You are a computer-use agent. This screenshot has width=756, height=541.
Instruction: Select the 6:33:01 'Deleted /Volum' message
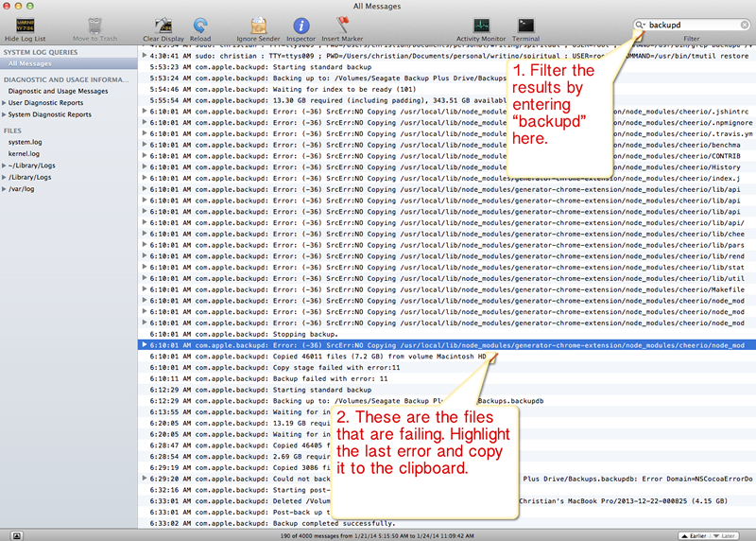(x=446, y=501)
